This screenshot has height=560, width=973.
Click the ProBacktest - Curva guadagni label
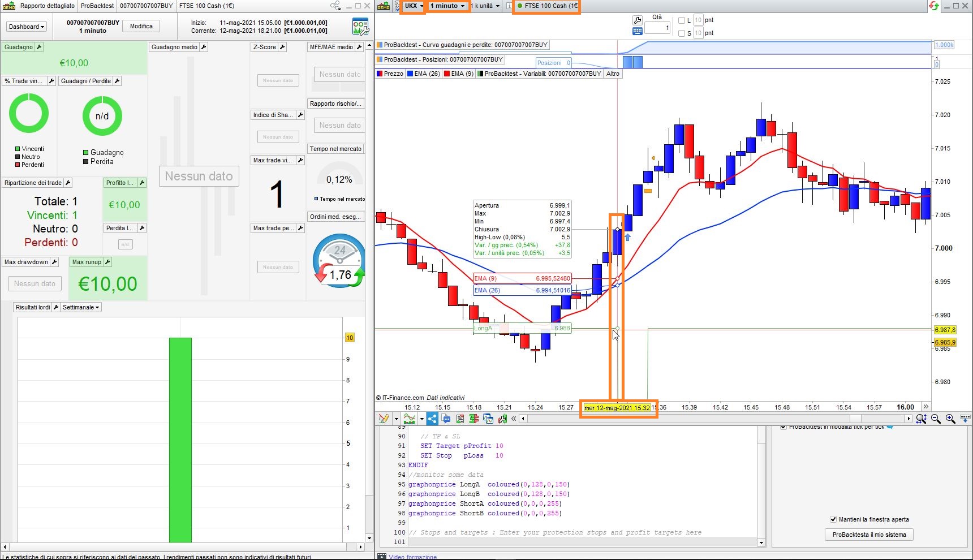[x=462, y=45]
